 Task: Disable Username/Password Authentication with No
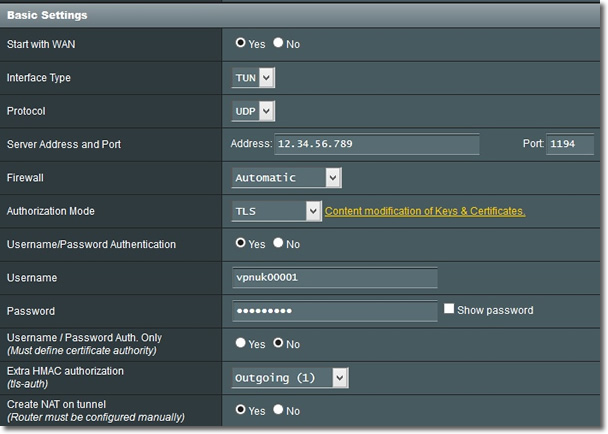(279, 243)
